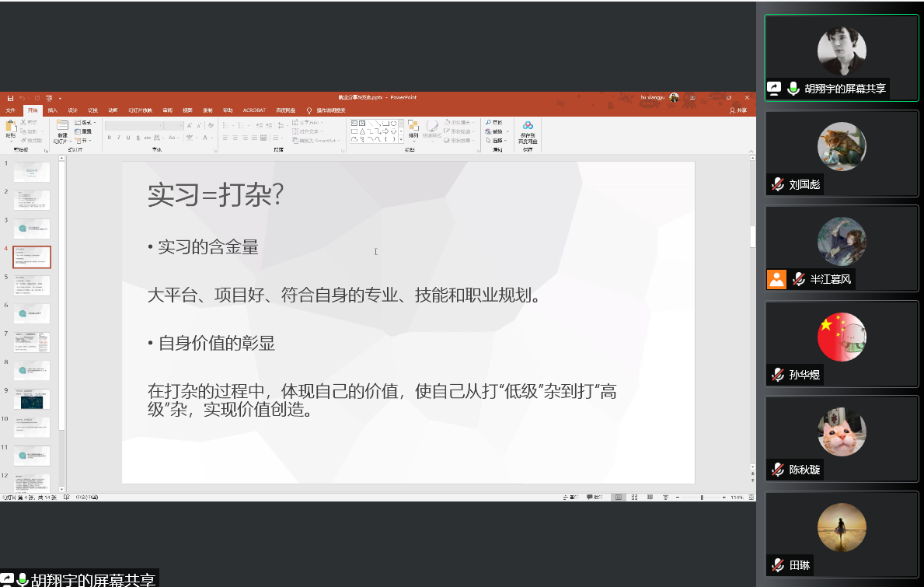This screenshot has height=587, width=924.
Task: Click the Paste icon in the ribbon
Action: pos(10,126)
